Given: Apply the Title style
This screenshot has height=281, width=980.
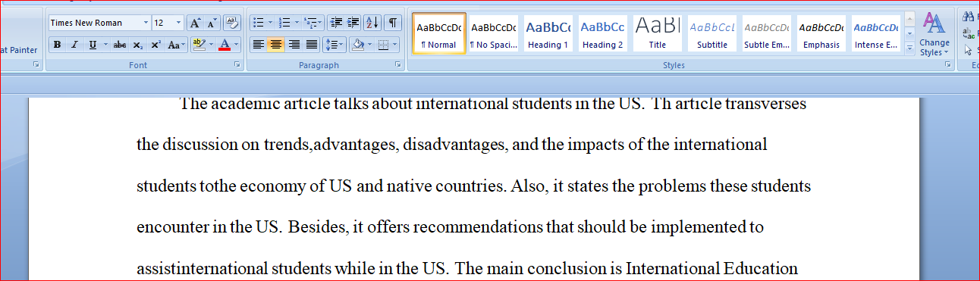Looking at the screenshot, I should [x=658, y=33].
